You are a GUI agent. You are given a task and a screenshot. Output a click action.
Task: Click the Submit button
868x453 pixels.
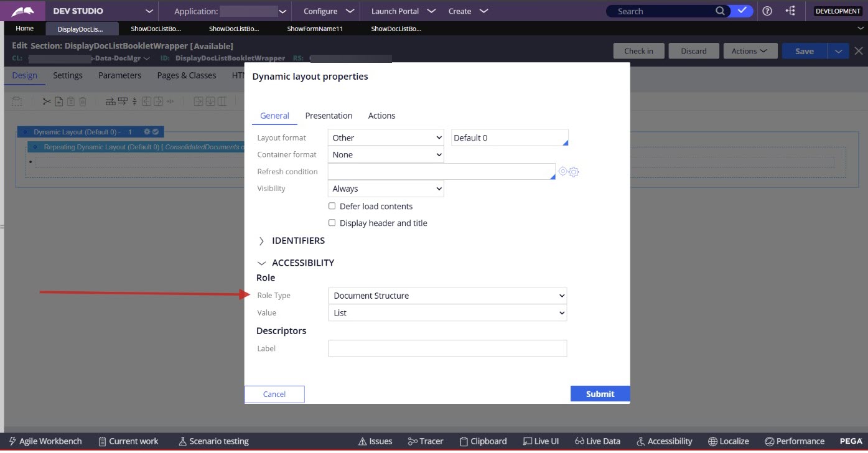pos(600,394)
